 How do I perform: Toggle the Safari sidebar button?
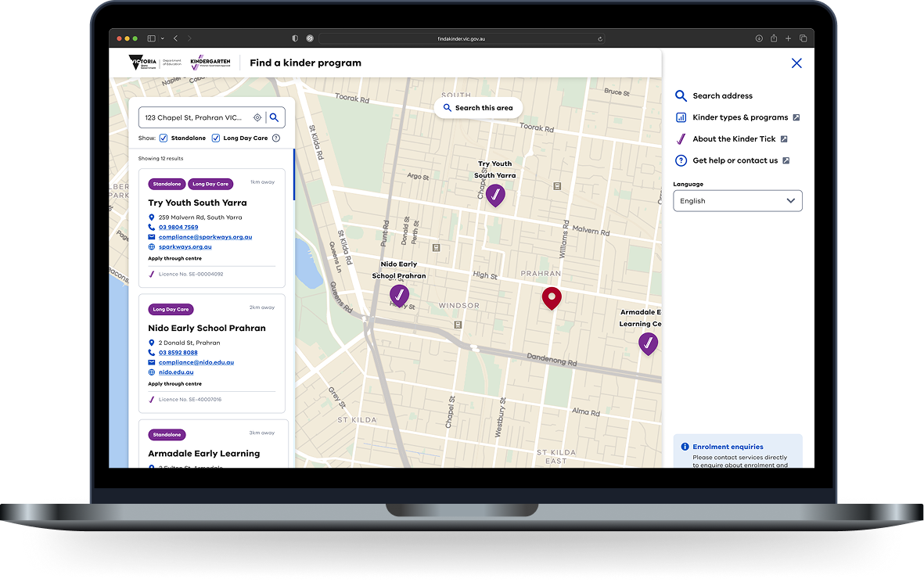coord(152,38)
